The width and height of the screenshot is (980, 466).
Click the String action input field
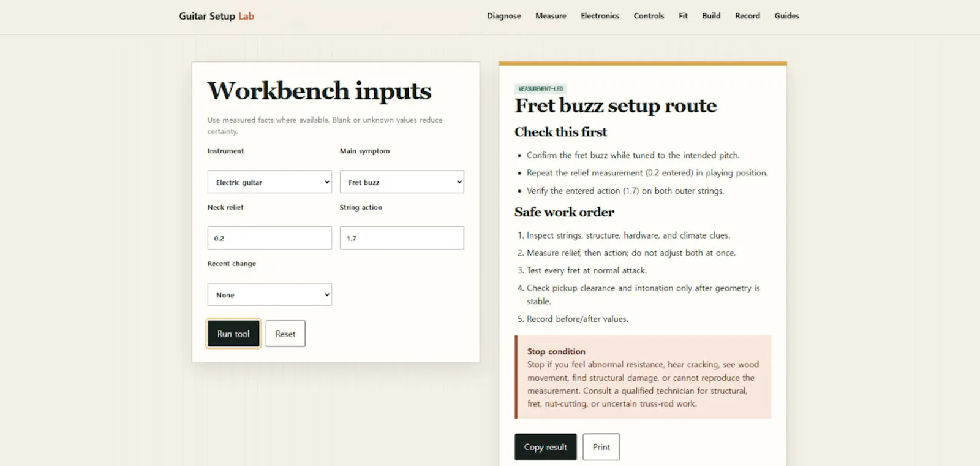[x=402, y=238]
